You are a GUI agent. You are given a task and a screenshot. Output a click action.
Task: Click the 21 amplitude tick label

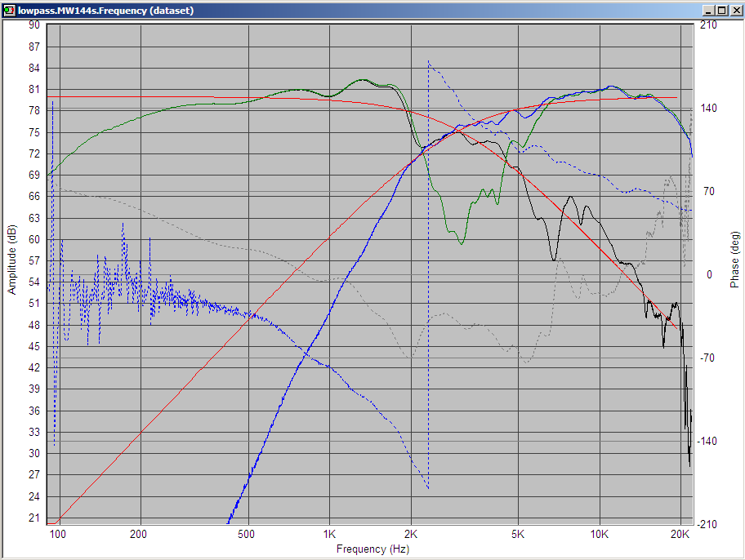click(34, 518)
